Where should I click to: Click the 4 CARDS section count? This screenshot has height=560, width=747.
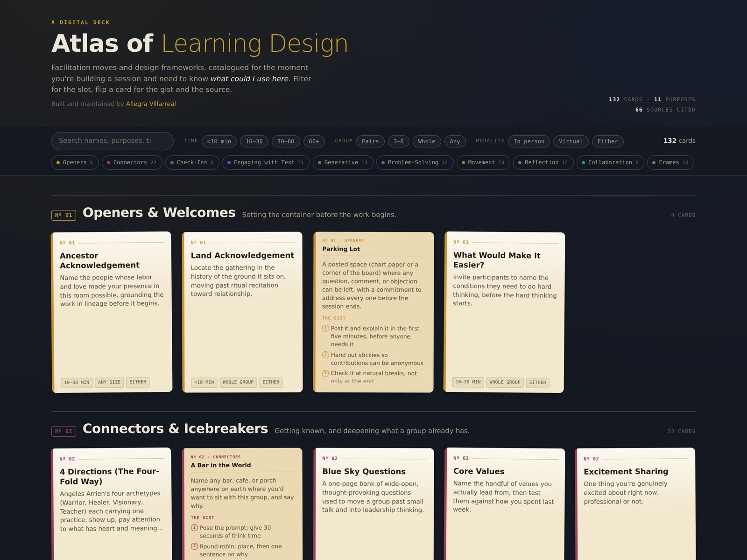pyautogui.click(x=683, y=215)
